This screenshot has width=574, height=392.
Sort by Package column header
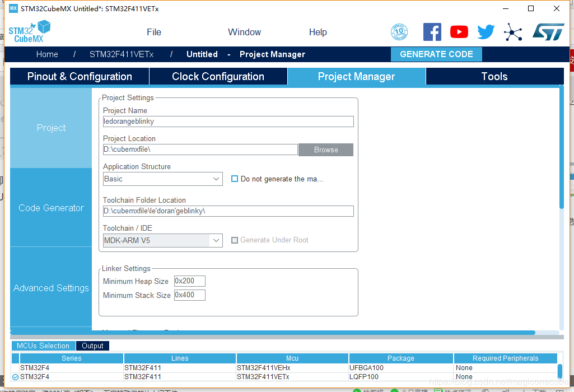pos(401,358)
